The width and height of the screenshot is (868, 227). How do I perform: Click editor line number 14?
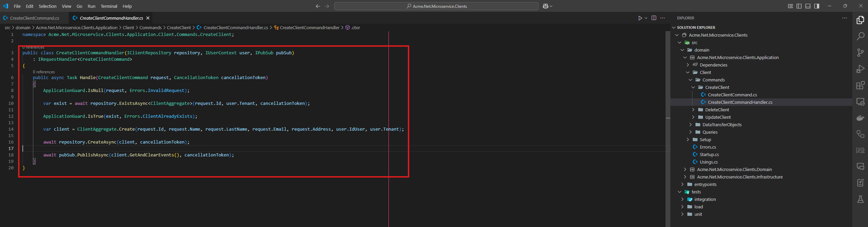click(11, 129)
